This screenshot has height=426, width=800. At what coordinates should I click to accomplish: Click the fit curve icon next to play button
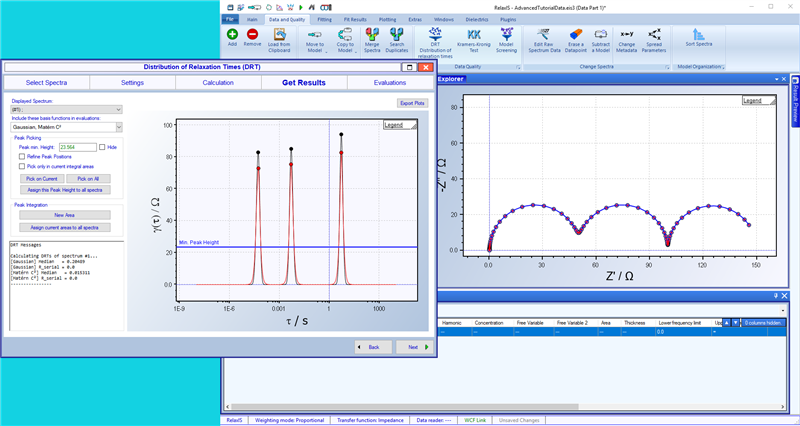[x=311, y=8]
